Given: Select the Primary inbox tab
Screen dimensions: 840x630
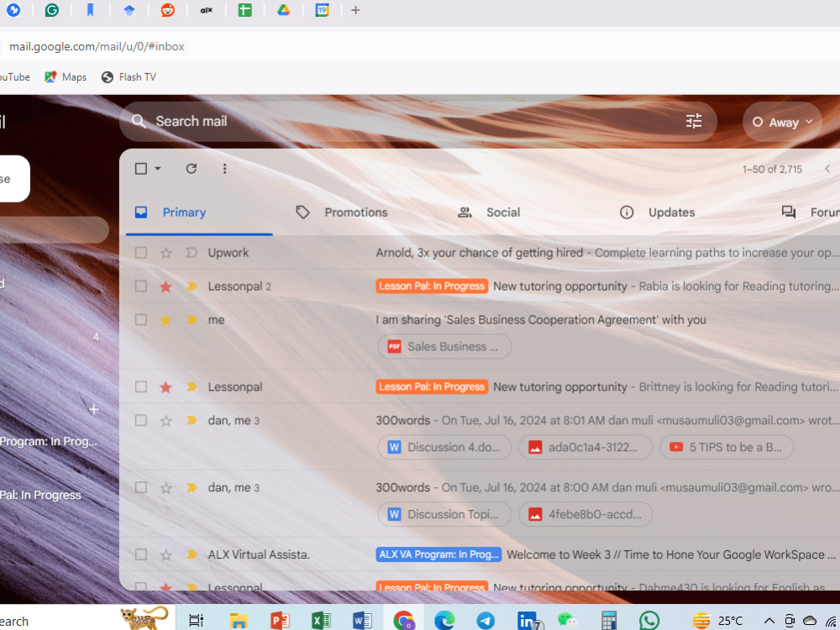Looking at the screenshot, I should pos(199,213).
